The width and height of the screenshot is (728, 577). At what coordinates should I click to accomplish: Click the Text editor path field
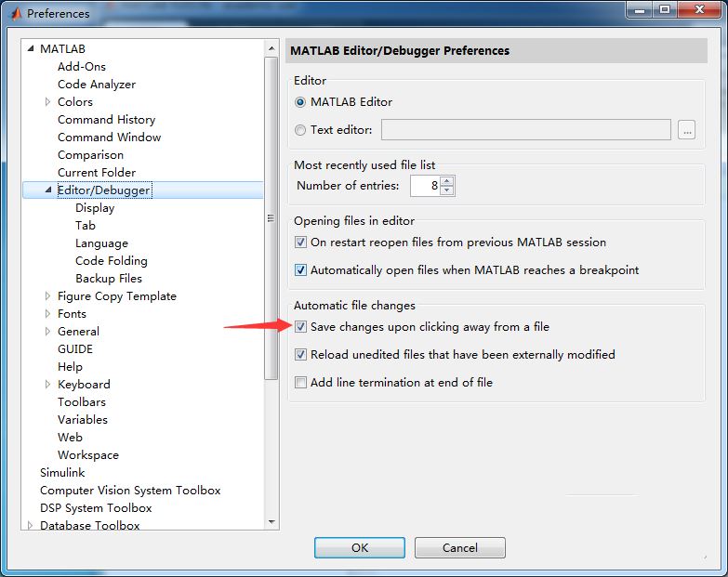[526, 129]
